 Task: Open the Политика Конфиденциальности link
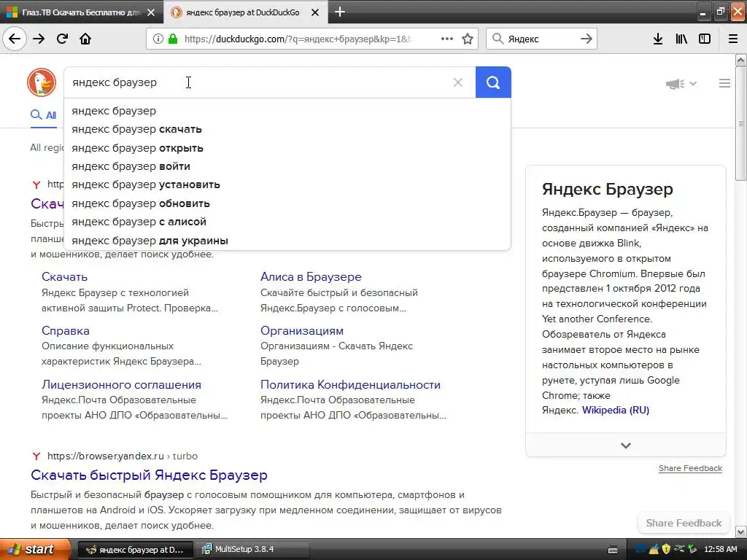click(350, 384)
